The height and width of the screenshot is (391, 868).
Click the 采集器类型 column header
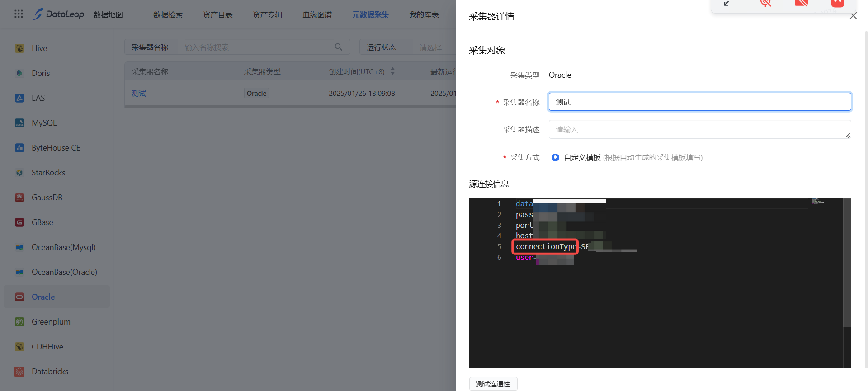point(262,71)
